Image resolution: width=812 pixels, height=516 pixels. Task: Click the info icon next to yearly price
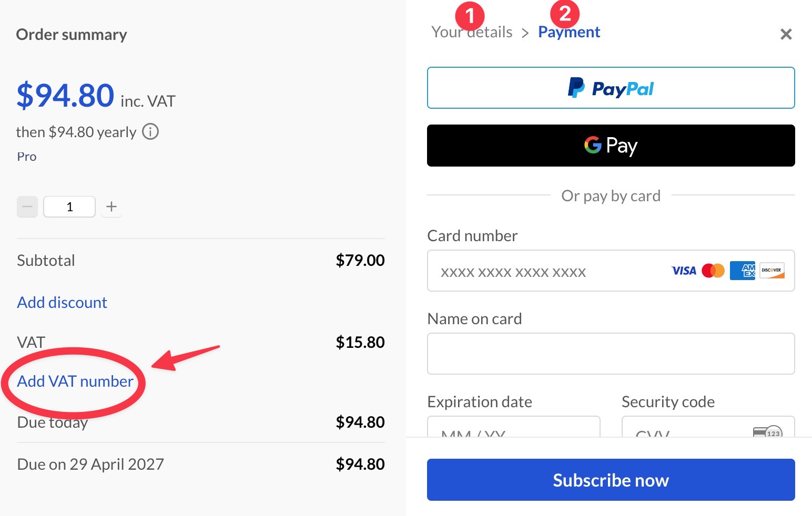click(150, 131)
